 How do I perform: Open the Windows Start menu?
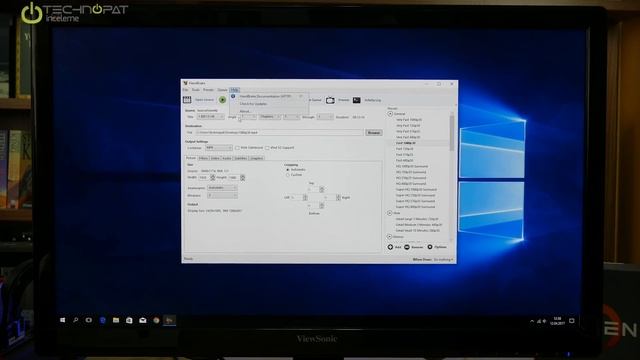coord(62,320)
